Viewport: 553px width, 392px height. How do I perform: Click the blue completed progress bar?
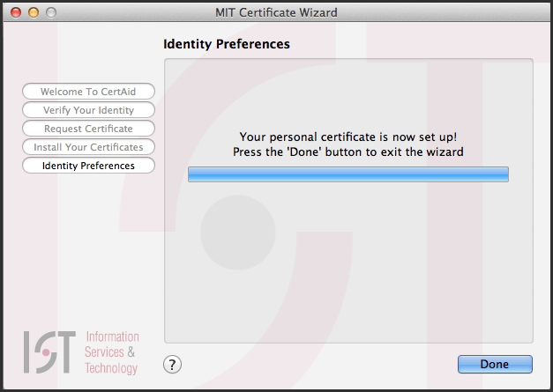coord(348,174)
